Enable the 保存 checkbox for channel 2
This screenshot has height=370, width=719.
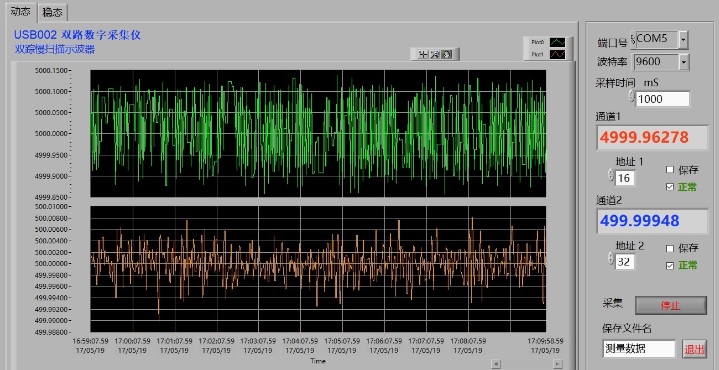click(669, 249)
